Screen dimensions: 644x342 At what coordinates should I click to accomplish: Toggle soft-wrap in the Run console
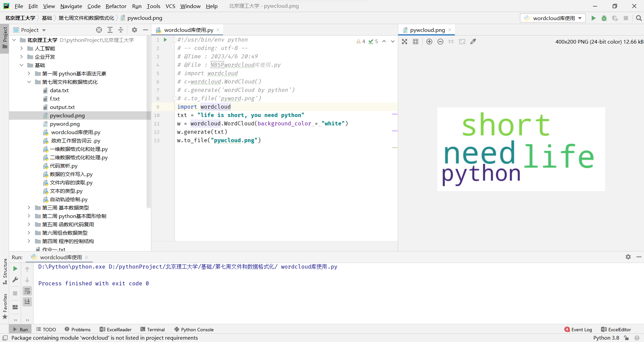[x=27, y=291]
